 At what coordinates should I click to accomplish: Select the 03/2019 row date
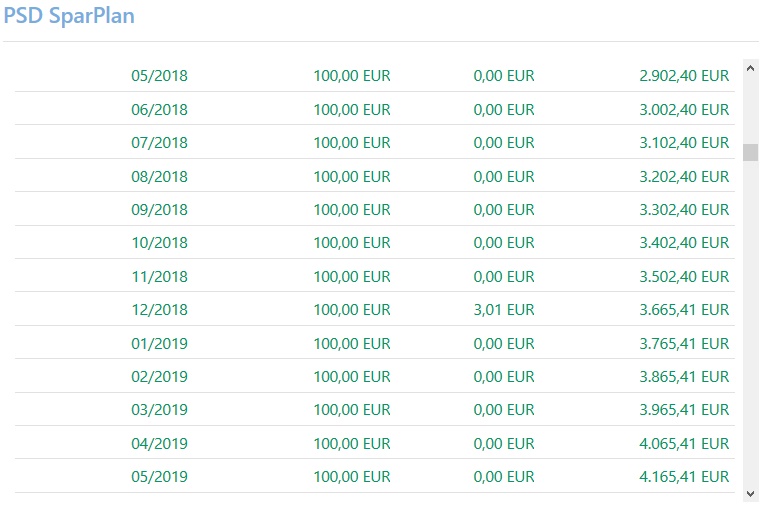click(159, 411)
